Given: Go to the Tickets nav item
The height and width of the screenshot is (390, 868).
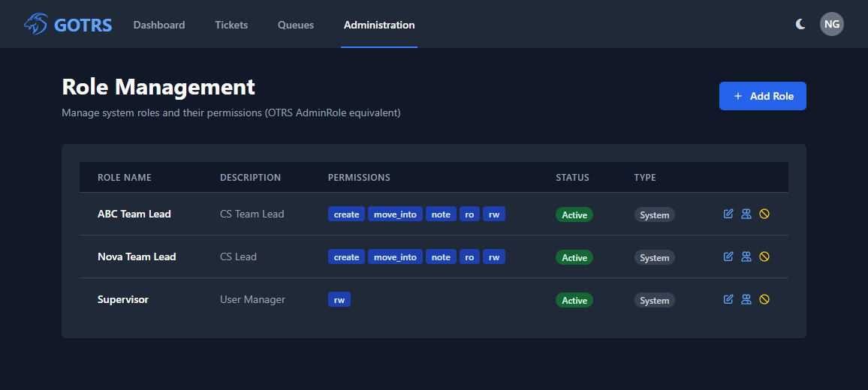Looking at the screenshot, I should (231, 25).
